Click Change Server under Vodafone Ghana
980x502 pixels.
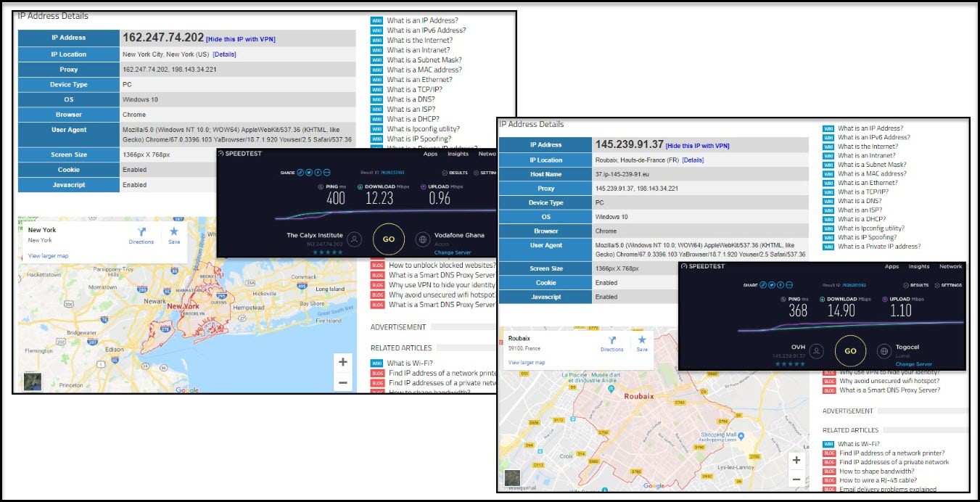point(453,252)
